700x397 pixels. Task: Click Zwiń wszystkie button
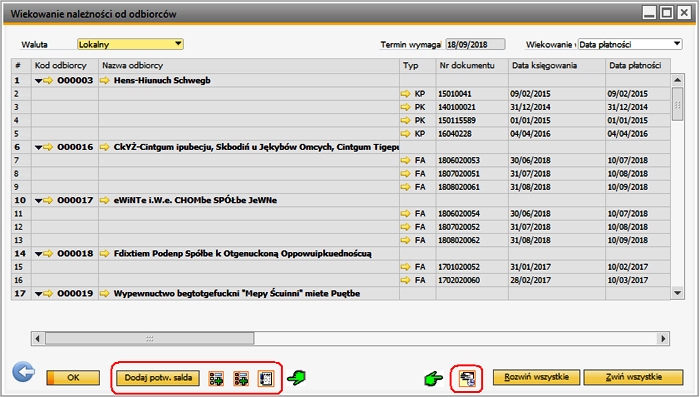coord(633,377)
